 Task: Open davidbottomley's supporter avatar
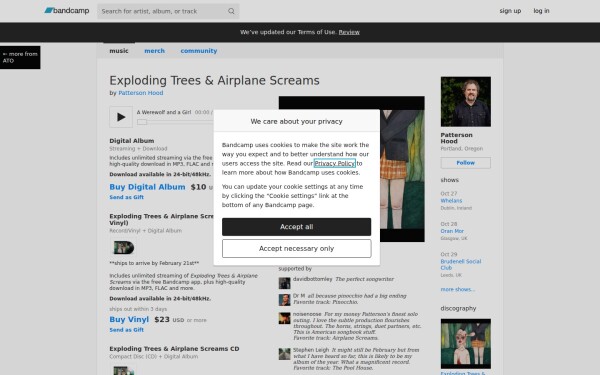284,283
